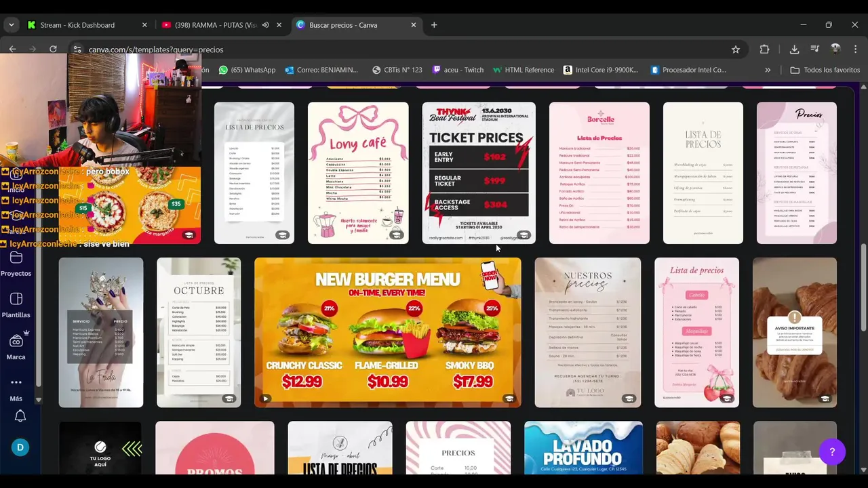Close the Kick Dashboard tab
The width and height of the screenshot is (868, 488).
pyautogui.click(x=144, y=25)
